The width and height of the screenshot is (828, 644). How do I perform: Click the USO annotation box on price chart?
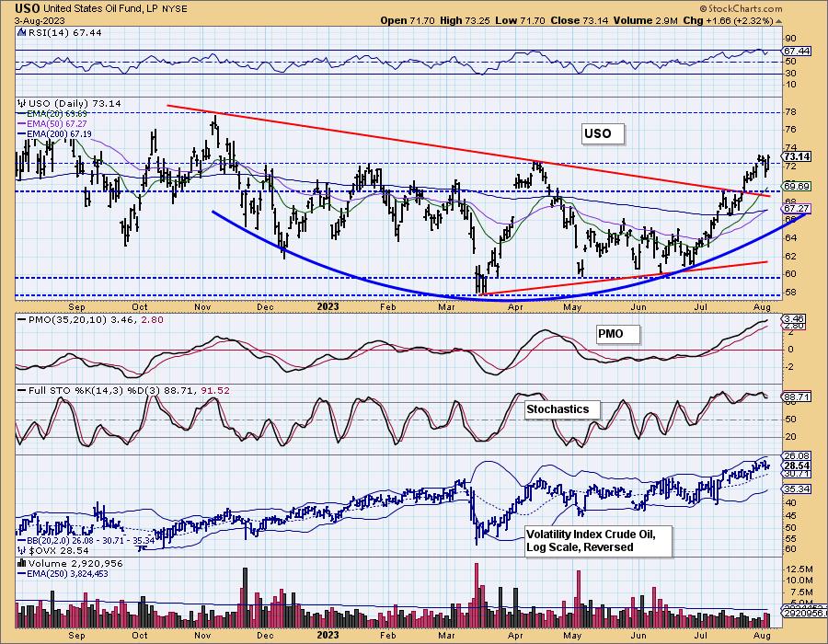(602, 133)
